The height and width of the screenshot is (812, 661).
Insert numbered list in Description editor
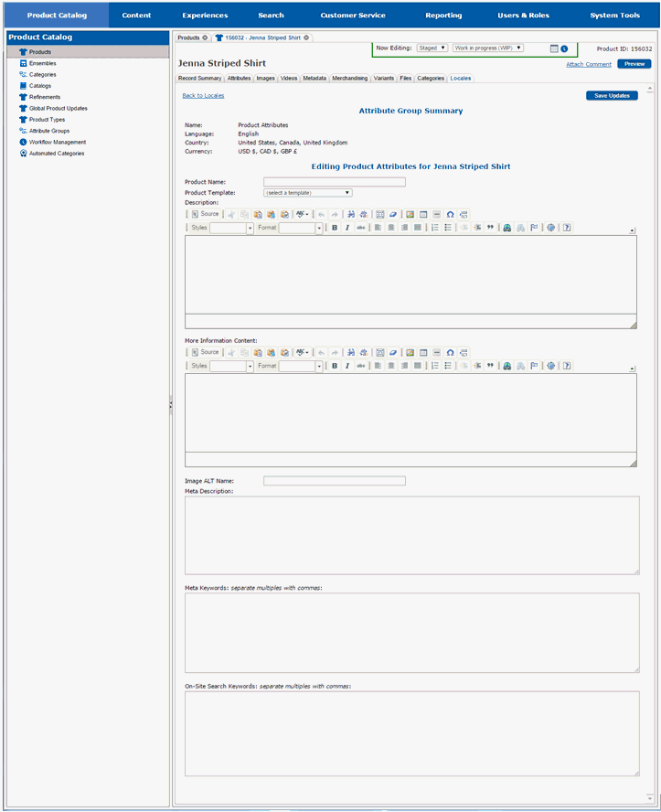(x=435, y=228)
